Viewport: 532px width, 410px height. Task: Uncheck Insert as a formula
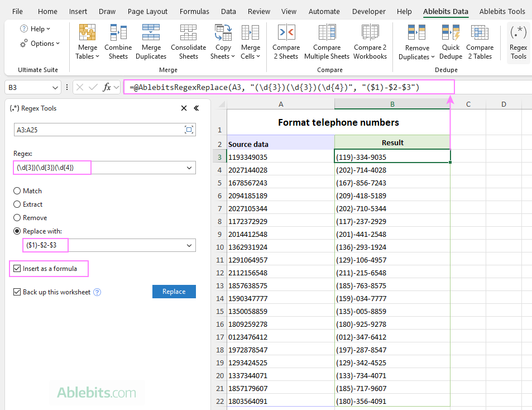coord(17,269)
